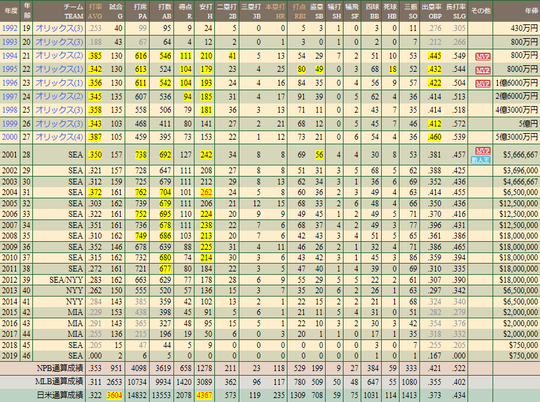
Task: Click the 日米通算成績 totals row label
Action: tap(60, 395)
